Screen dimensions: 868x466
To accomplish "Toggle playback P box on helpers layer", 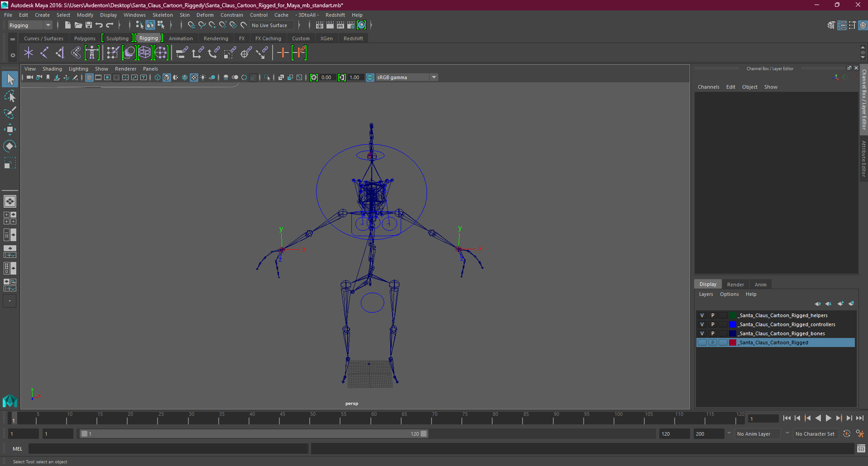I will 713,315.
